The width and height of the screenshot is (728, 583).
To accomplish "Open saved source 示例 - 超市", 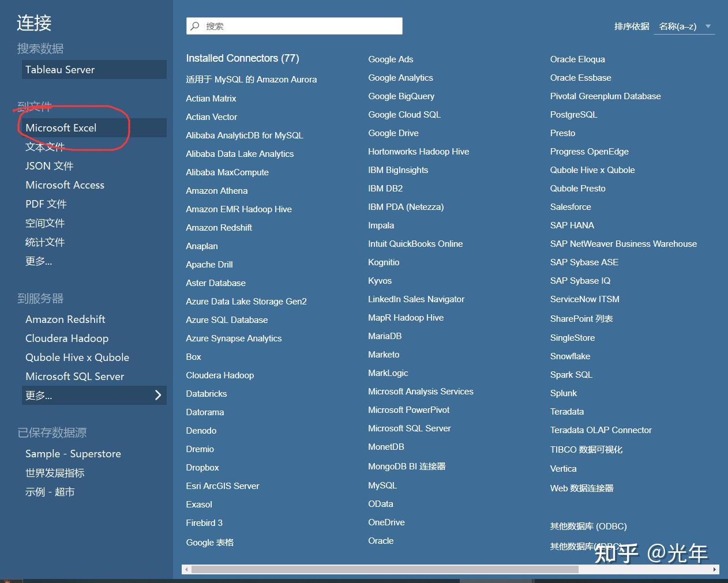I will pyautogui.click(x=50, y=492).
